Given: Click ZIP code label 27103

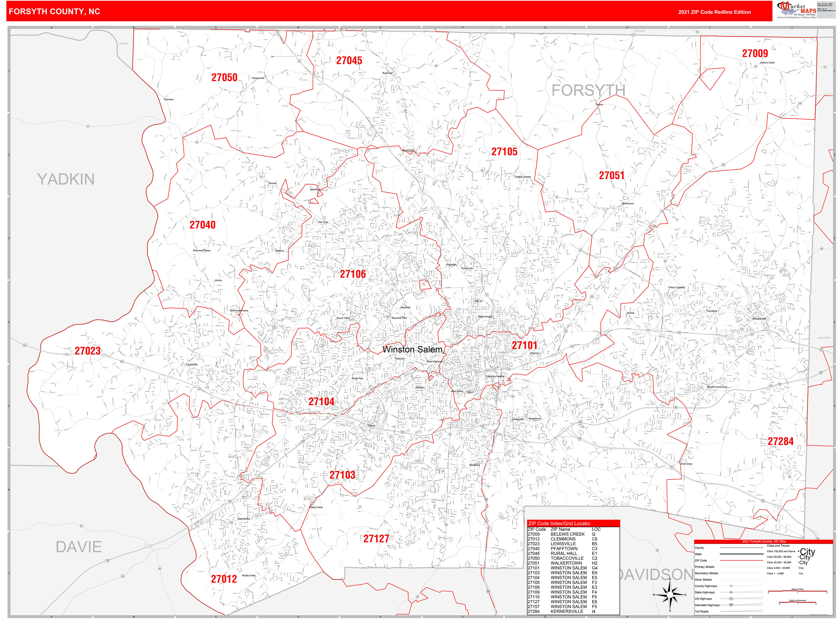Looking at the screenshot, I should (x=342, y=475).
